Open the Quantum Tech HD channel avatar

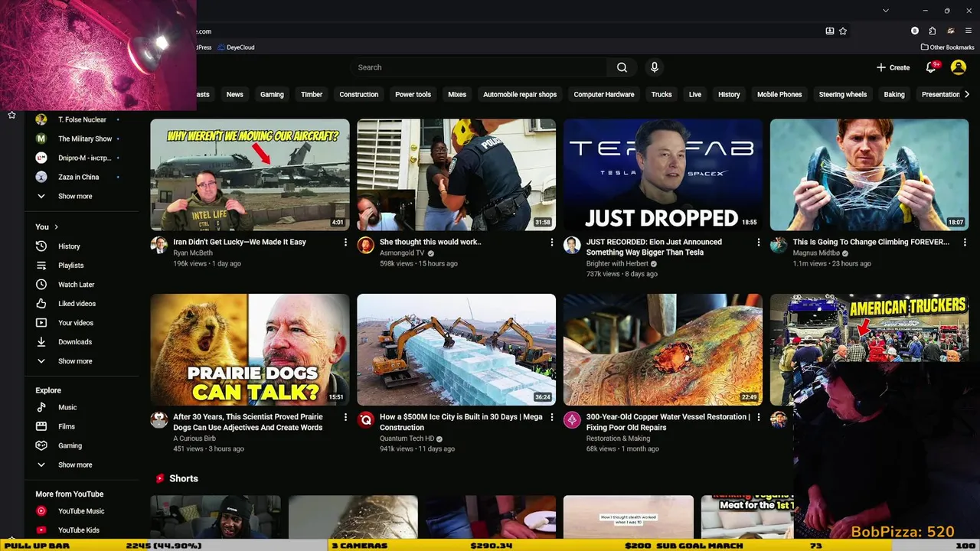point(366,420)
